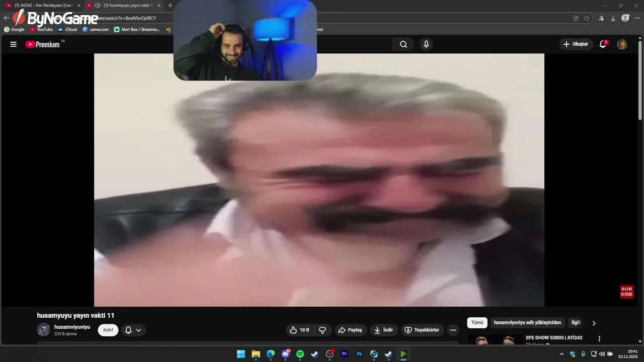
Task: Open browser media control icon
Action: (x=601, y=18)
